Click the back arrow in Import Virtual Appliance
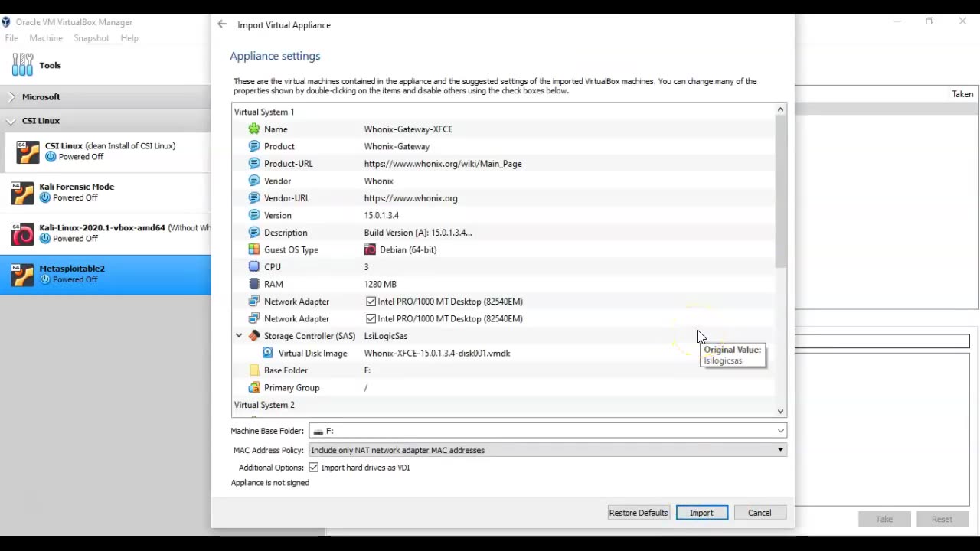 [222, 24]
